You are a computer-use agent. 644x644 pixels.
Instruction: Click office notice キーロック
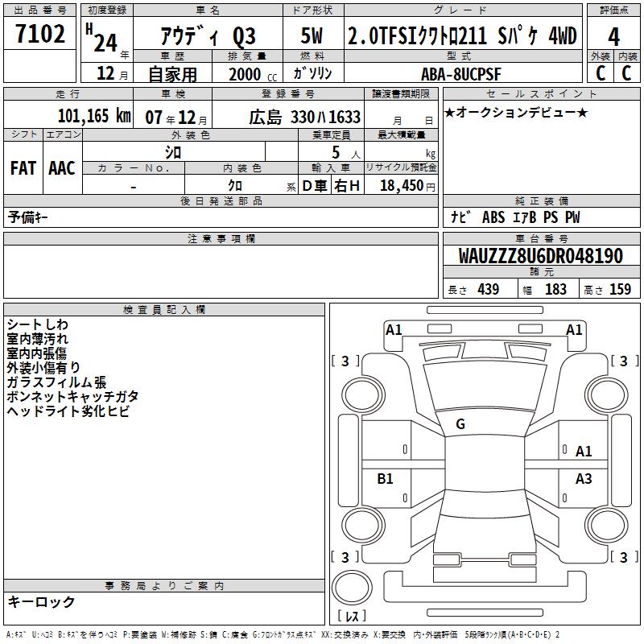(x=41, y=601)
